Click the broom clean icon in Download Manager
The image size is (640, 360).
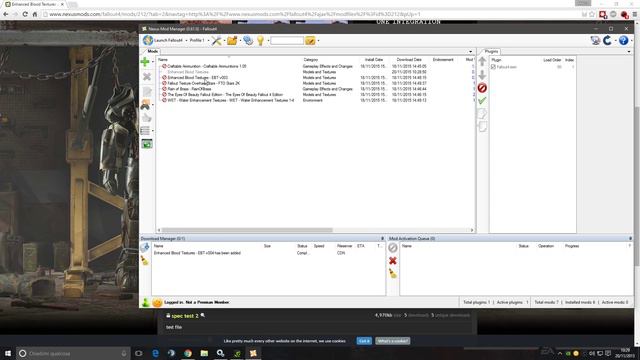(x=145, y=260)
